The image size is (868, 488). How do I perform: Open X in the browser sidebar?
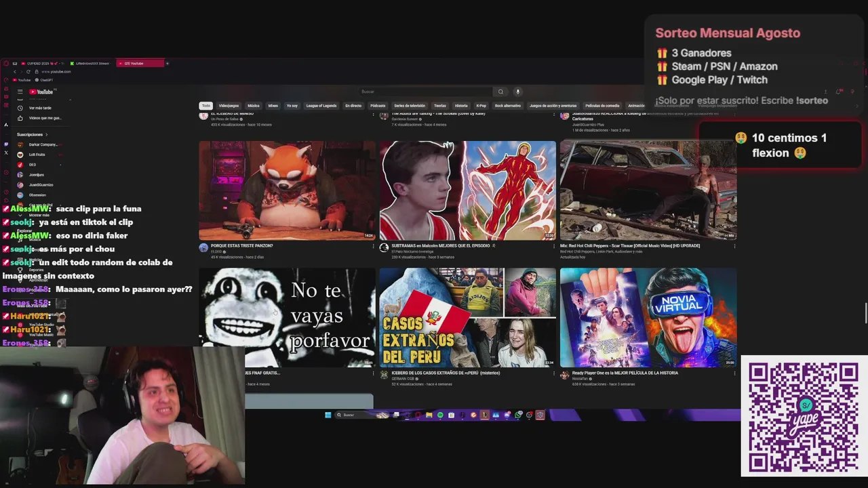pyautogui.click(x=6, y=152)
